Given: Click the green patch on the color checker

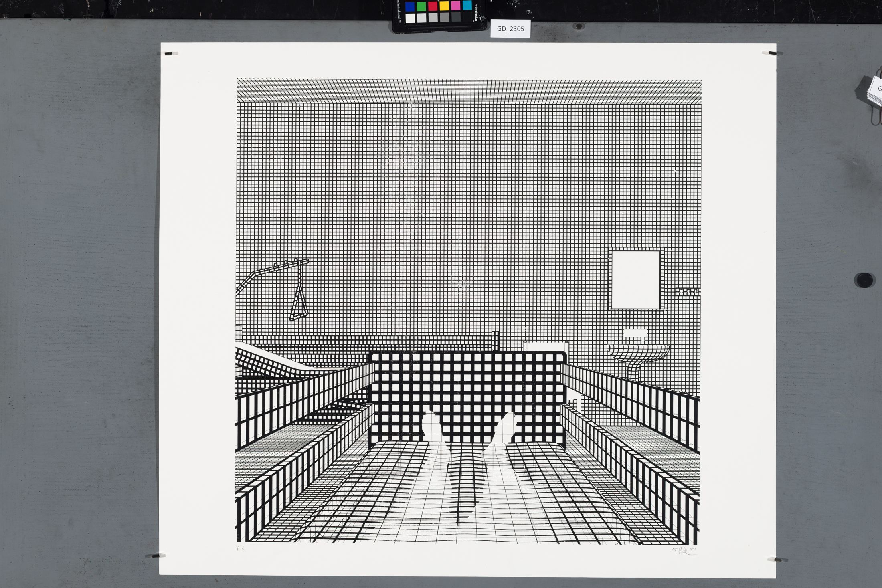Looking at the screenshot, I should point(421,7).
